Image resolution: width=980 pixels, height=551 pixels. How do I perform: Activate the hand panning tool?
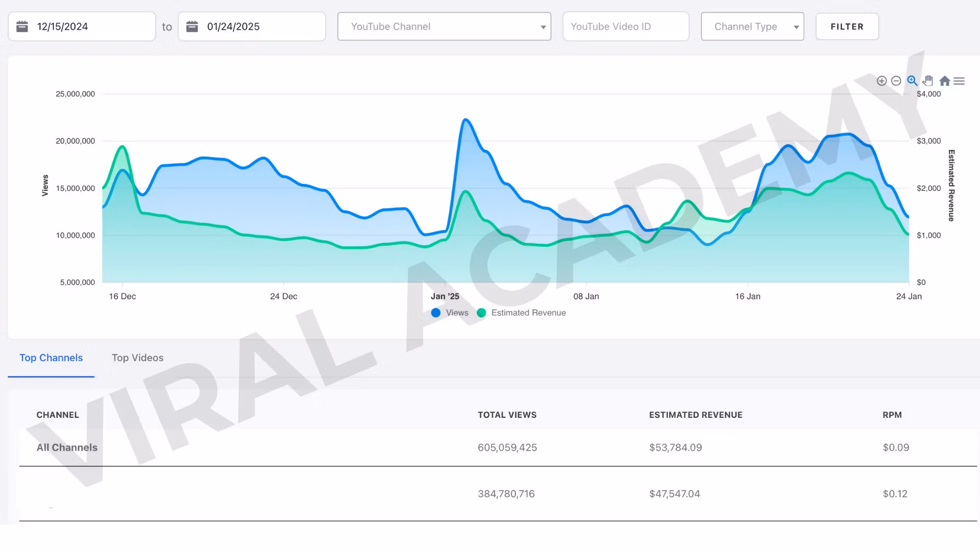[x=928, y=81]
